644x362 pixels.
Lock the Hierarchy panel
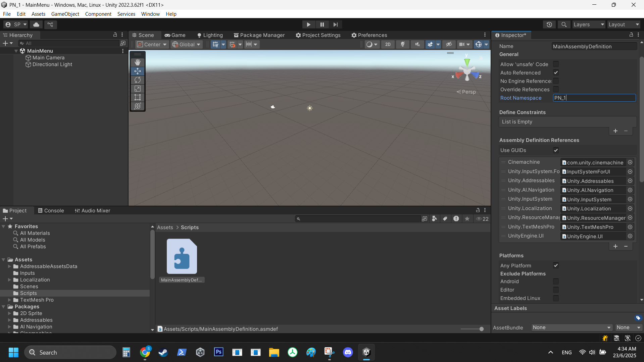click(115, 35)
